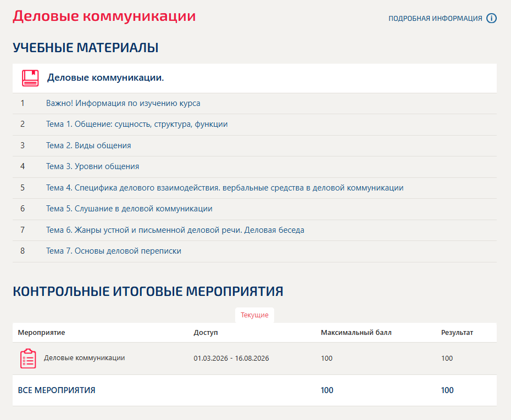Click the access dates 01.03.2026 - 16.08.2026

231,359
